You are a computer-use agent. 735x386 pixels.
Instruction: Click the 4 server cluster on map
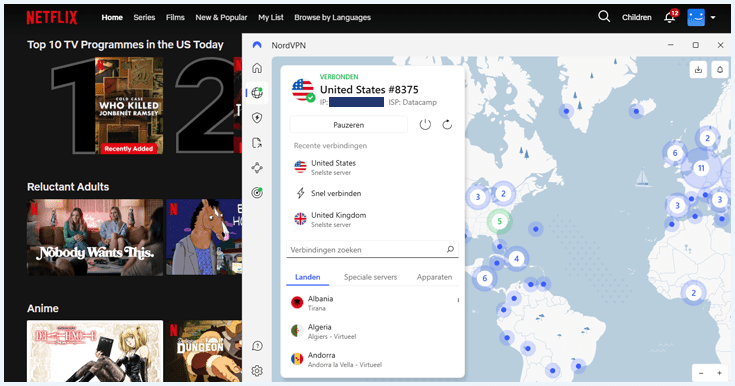tap(516, 258)
